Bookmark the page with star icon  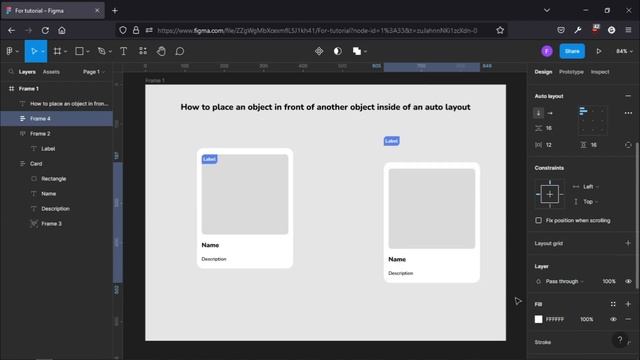coord(500,30)
